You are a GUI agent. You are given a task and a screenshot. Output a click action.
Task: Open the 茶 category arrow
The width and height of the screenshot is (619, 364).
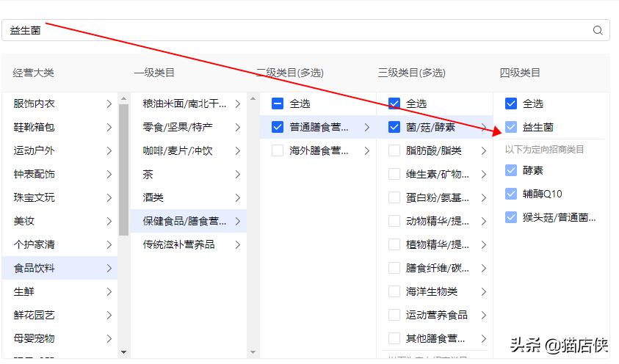tap(238, 175)
